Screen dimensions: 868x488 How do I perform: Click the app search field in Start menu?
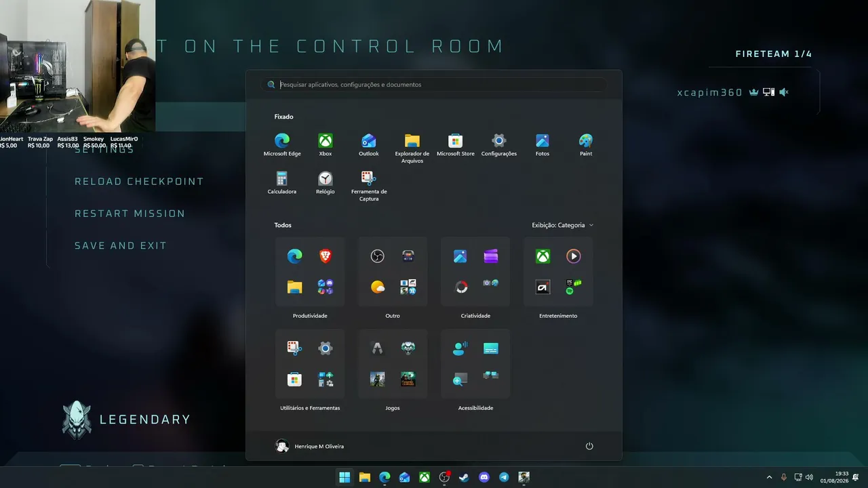point(434,85)
